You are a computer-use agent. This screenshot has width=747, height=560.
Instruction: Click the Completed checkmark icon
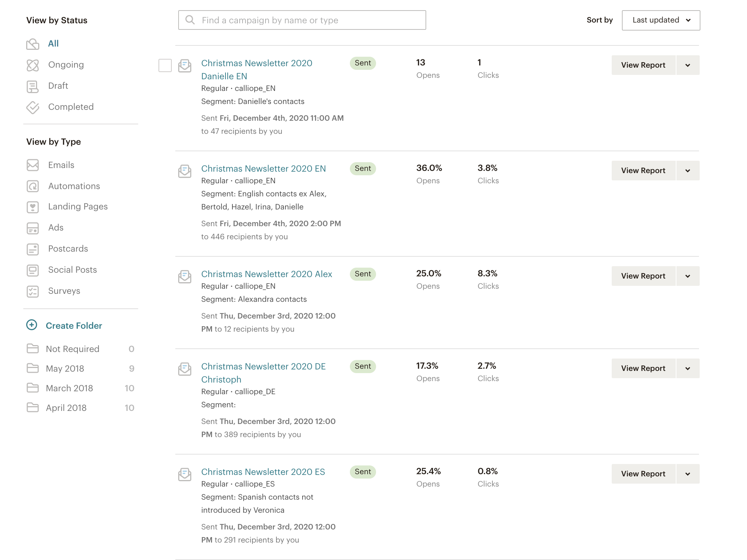pyautogui.click(x=33, y=107)
